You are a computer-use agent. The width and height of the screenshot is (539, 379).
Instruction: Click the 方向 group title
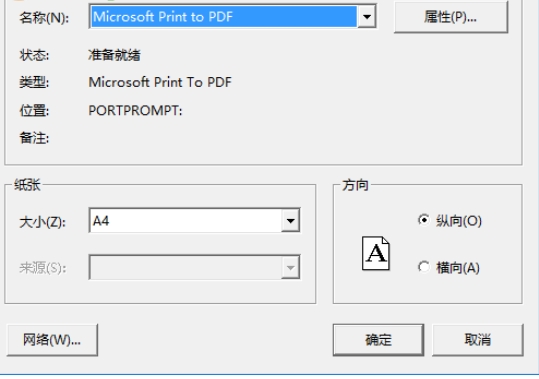point(355,185)
